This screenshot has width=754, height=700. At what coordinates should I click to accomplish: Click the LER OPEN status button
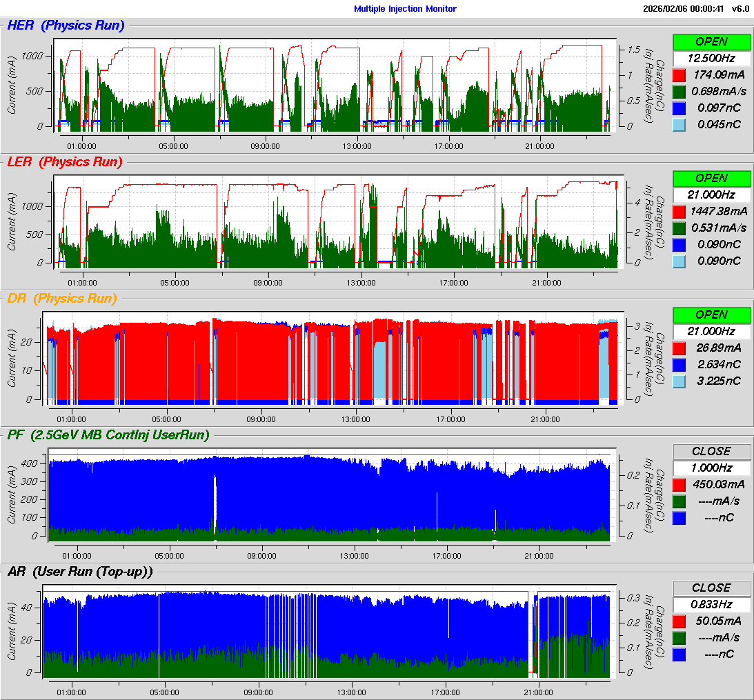click(711, 179)
